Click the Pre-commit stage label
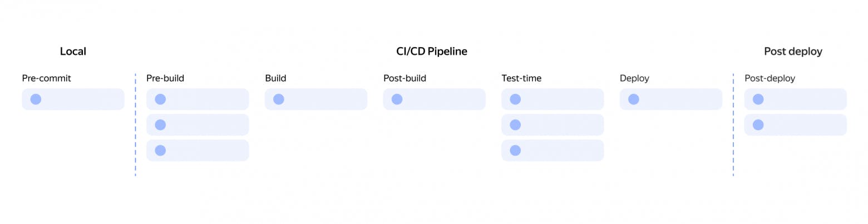 click(x=47, y=78)
